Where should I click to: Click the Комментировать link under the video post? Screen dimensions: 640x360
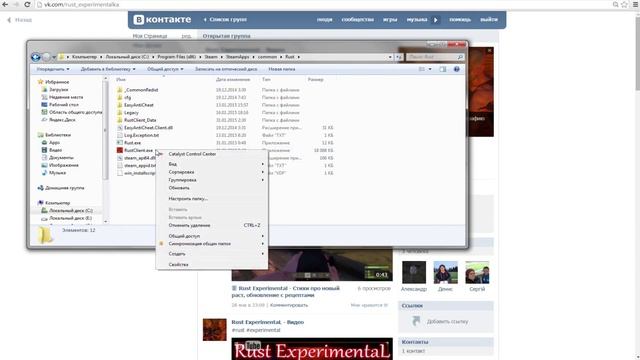click(289, 305)
